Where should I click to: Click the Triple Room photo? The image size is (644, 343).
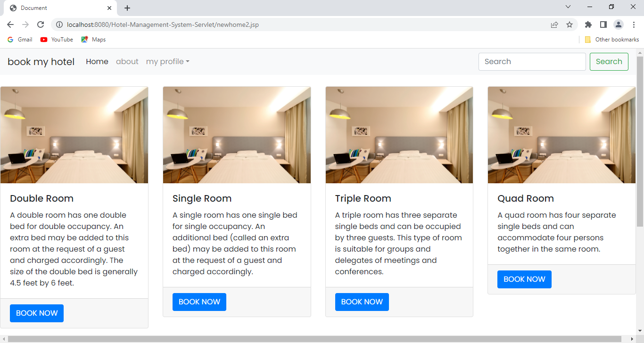399,135
